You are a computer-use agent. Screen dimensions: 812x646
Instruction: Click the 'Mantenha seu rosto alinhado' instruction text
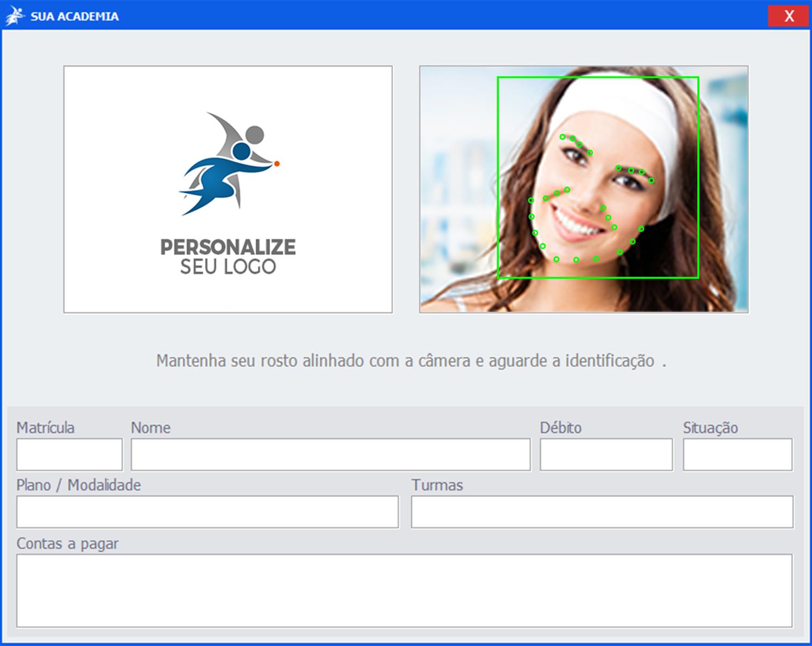pos(411,361)
